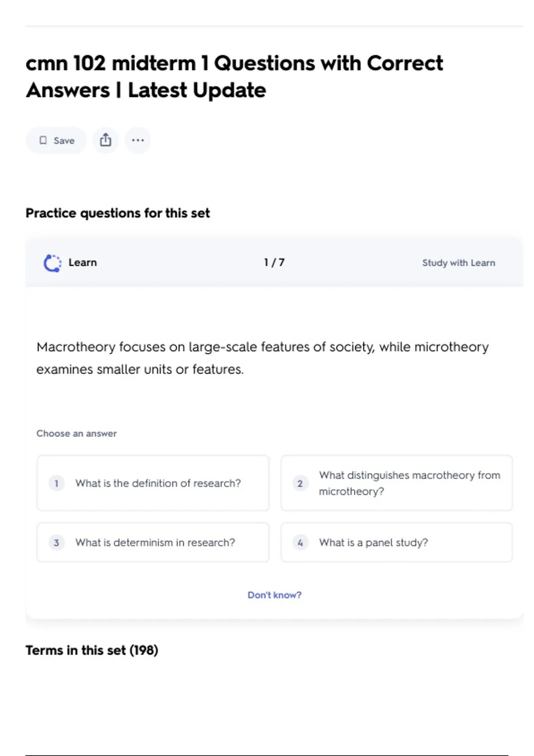Click the number 2 answer badge

[300, 483]
